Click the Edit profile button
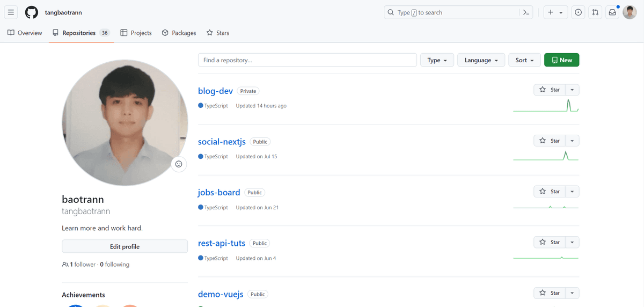The height and width of the screenshot is (307, 644). [x=125, y=246]
